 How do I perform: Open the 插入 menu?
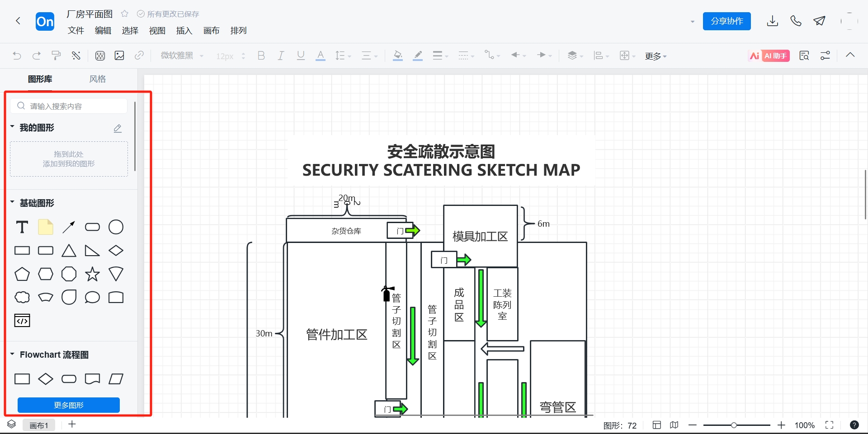184,30
